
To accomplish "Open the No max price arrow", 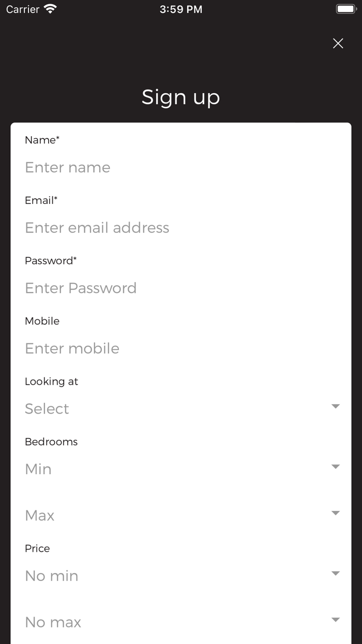I will (x=336, y=620).
